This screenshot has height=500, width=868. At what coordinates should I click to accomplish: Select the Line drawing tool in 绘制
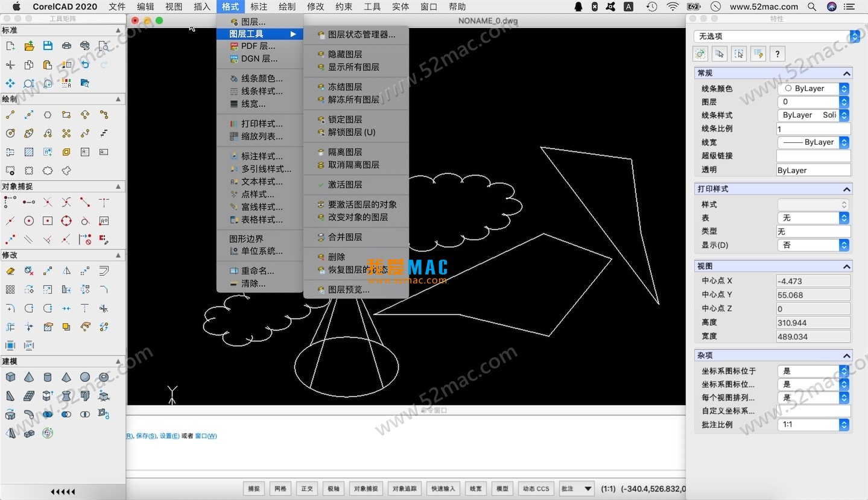pyautogui.click(x=10, y=115)
